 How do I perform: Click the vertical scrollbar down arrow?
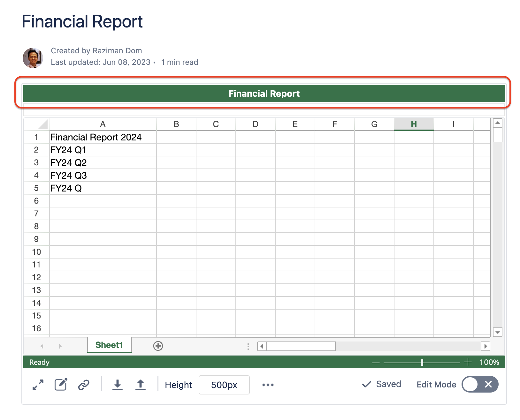pyautogui.click(x=497, y=332)
